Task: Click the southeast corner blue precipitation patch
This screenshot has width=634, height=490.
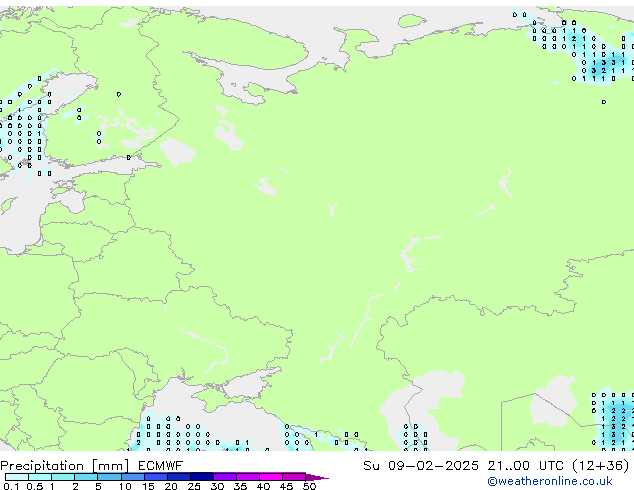Action: (x=613, y=420)
